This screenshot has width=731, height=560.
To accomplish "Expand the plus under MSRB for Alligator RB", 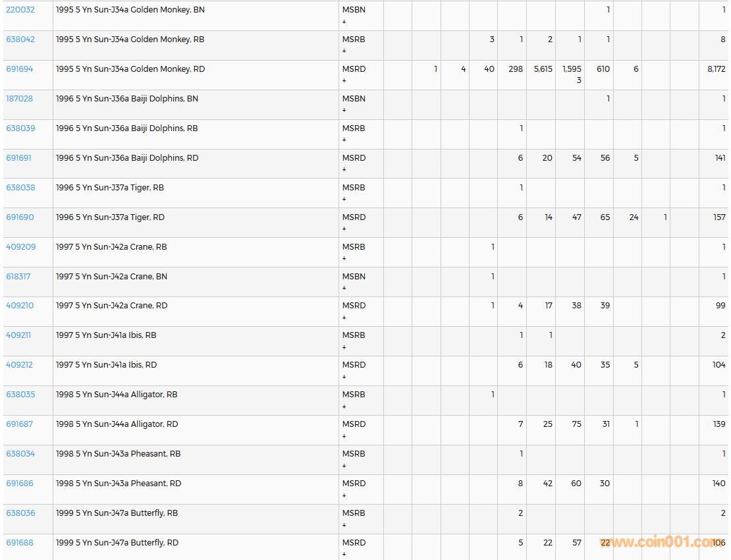I will [344, 406].
